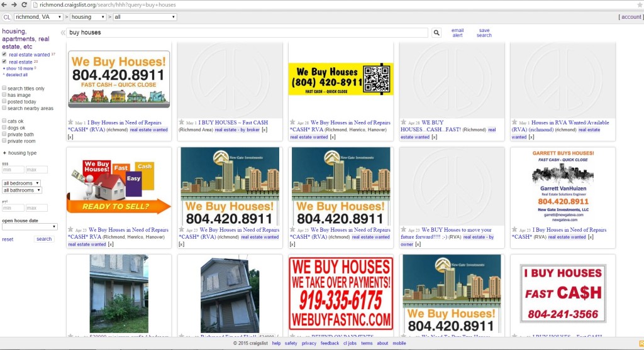Screen dimensions: 644x350
Task: Star the 'We BUY Houses to move your future forward' listing
Action: pyautogui.click(x=404, y=229)
